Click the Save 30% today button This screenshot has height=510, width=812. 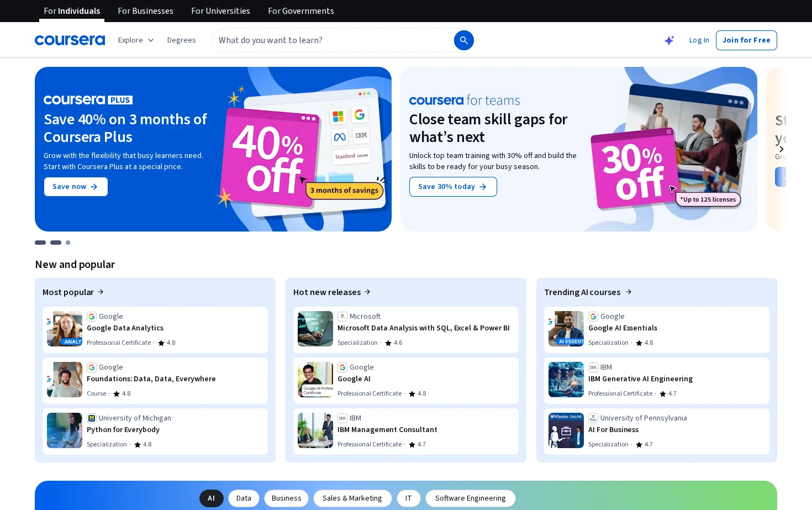click(453, 187)
